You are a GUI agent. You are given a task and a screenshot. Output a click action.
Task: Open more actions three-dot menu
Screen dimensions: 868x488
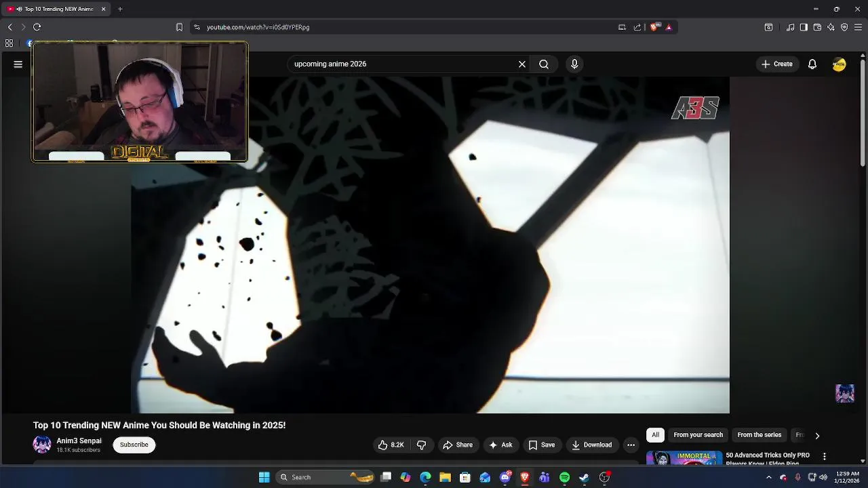coord(631,445)
